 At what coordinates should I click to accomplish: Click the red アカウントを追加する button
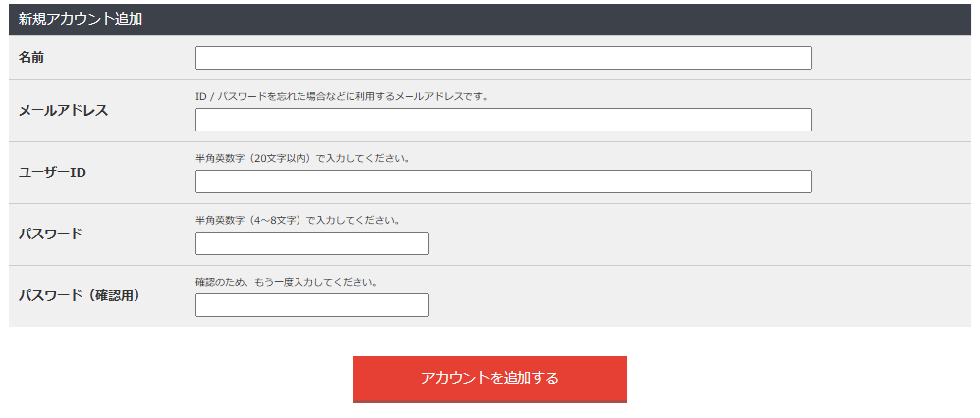(x=489, y=380)
